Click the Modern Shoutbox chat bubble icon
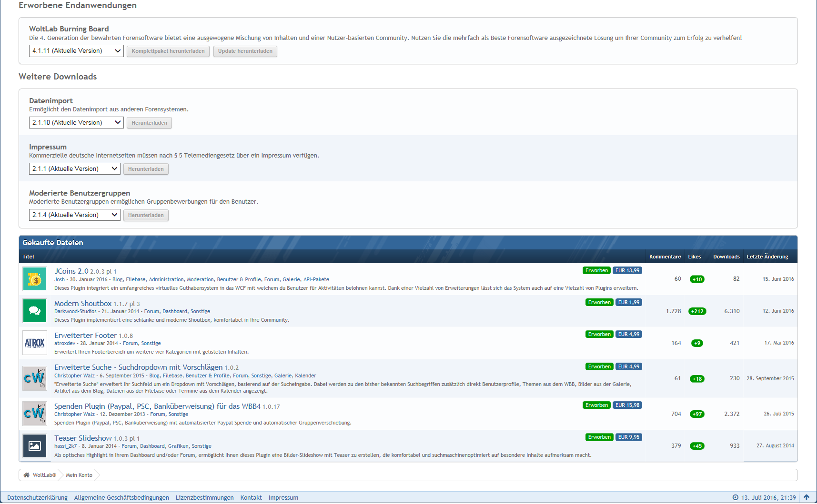Screen dimensions: 817x504 tap(35, 311)
